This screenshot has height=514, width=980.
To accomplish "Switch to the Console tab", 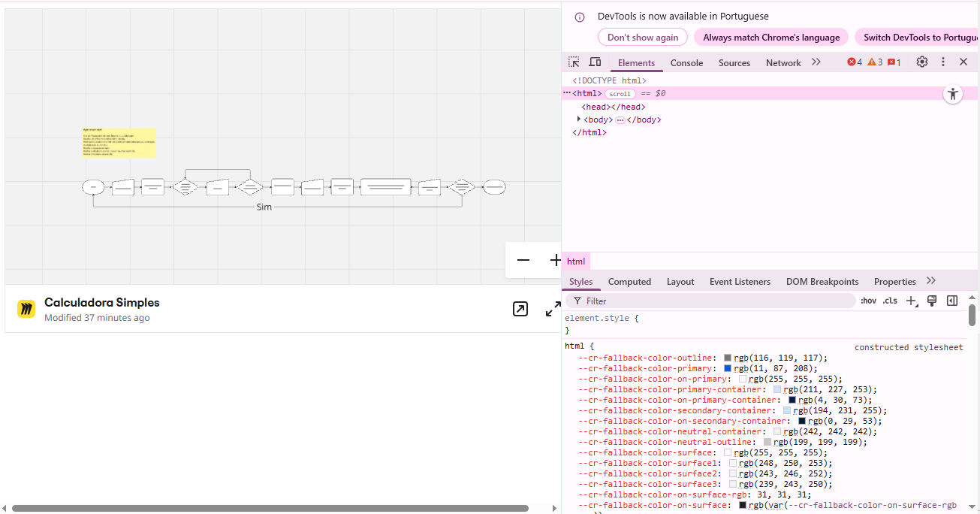I will [686, 63].
